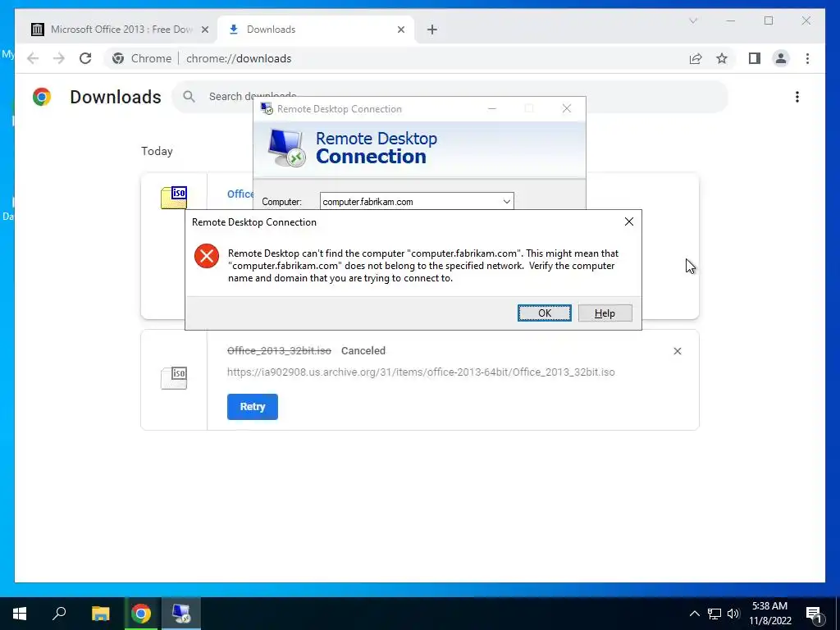The width and height of the screenshot is (840, 630).
Task: Open a new Chrome tab
Action: click(x=432, y=30)
